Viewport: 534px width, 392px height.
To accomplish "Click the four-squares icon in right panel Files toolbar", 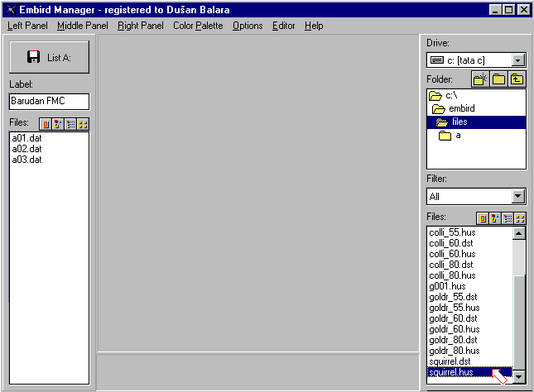I will (x=520, y=218).
